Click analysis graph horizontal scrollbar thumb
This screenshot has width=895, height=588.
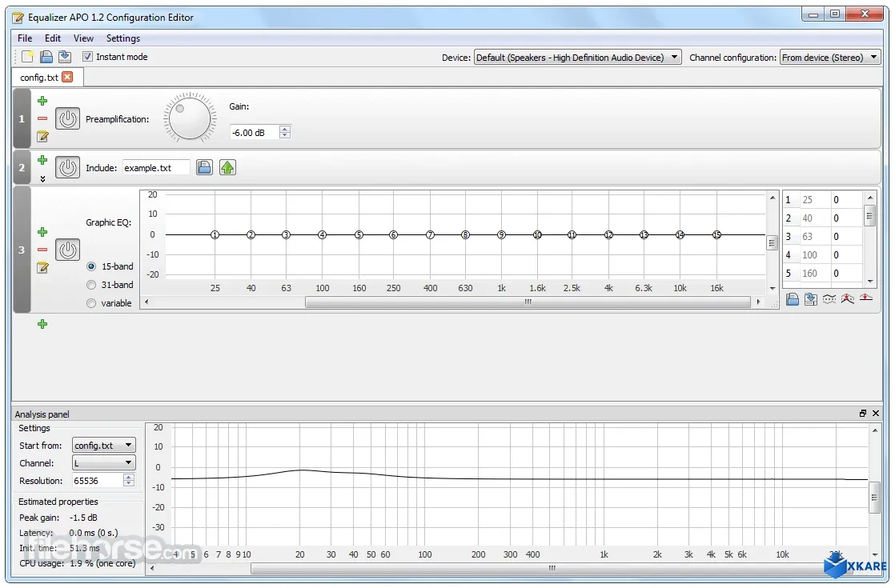coord(551,568)
